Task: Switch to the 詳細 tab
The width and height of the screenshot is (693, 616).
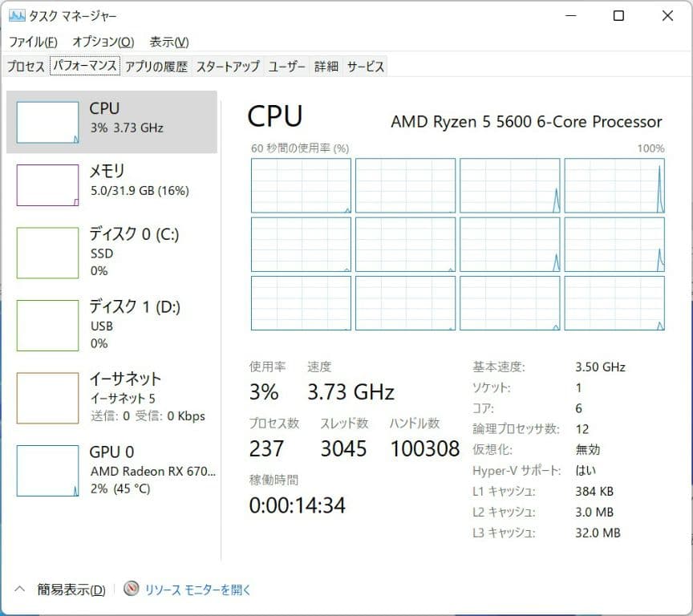Action: point(326,67)
